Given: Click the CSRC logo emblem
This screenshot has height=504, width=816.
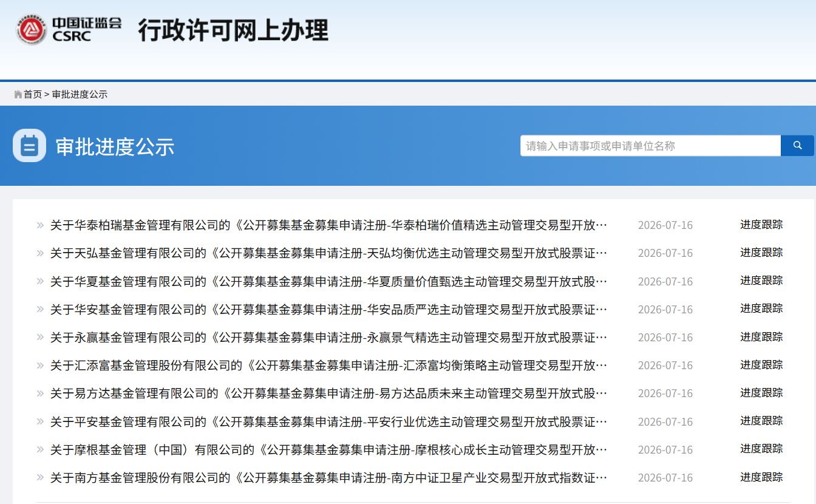Looking at the screenshot, I should coord(32,29).
